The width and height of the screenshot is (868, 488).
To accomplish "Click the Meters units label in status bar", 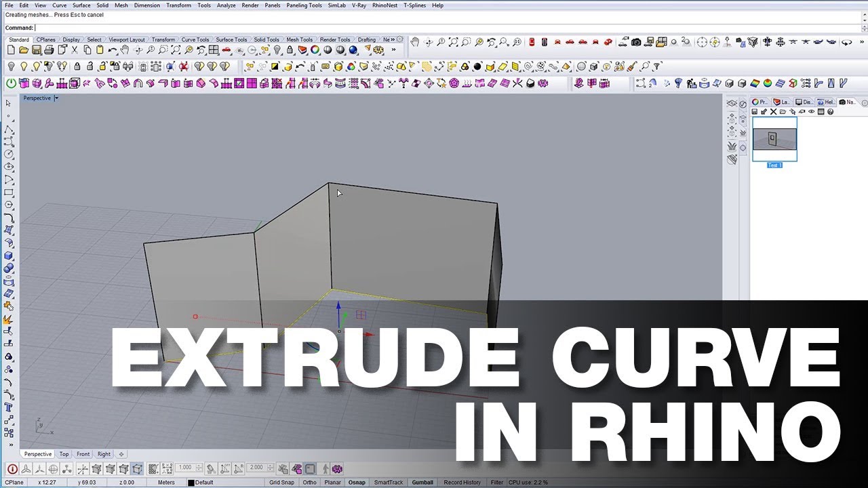I will click(x=166, y=483).
